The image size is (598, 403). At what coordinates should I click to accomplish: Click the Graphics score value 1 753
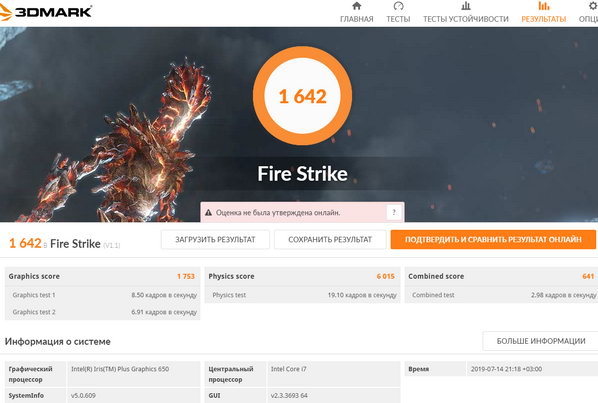pyautogui.click(x=186, y=276)
